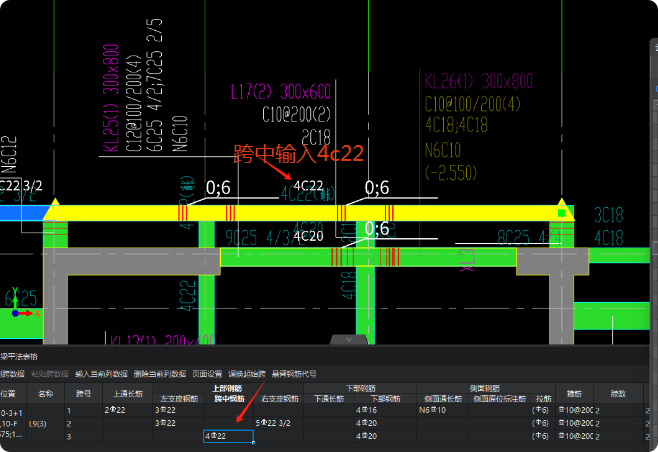This screenshot has height=452, width=658.
Task: Select the active 4⌀22 mid-span input cell
Action: [x=228, y=436]
